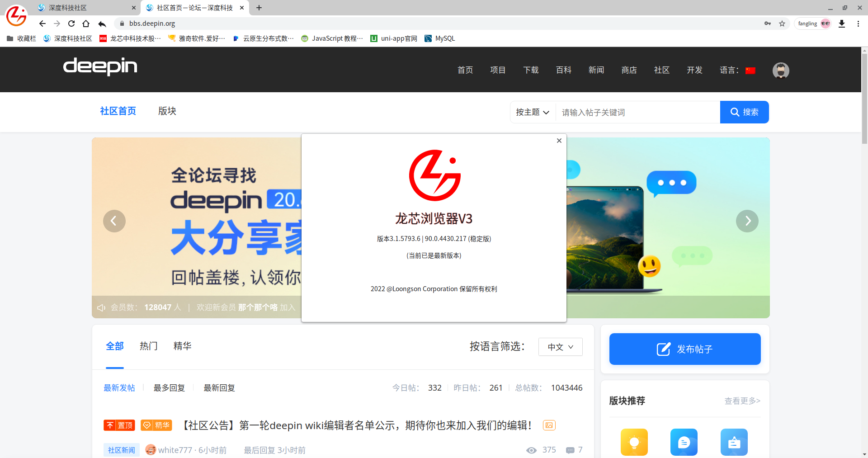Viewport: 868px width, 458px height.
Task: Switch to the 版块 tab
Action: (167, 111)
